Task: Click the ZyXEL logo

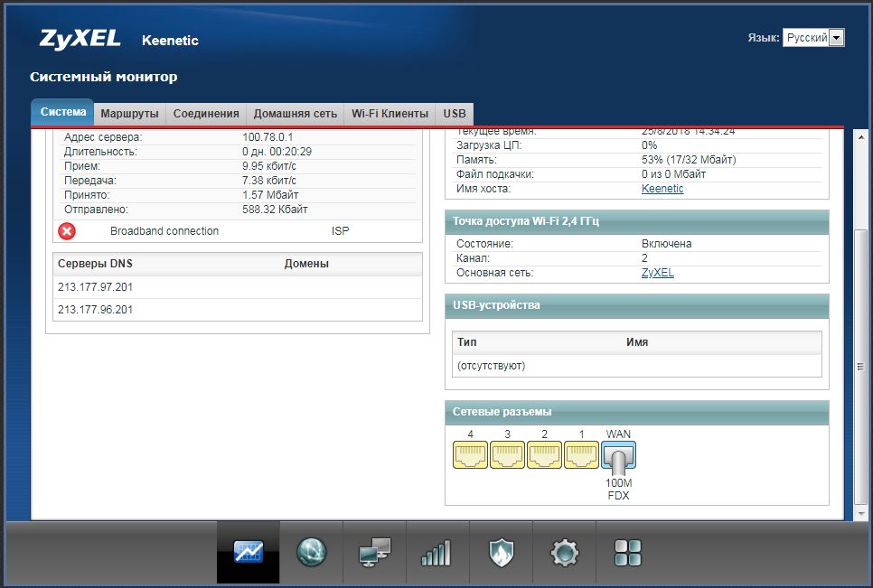Action: tap(80, 38)
